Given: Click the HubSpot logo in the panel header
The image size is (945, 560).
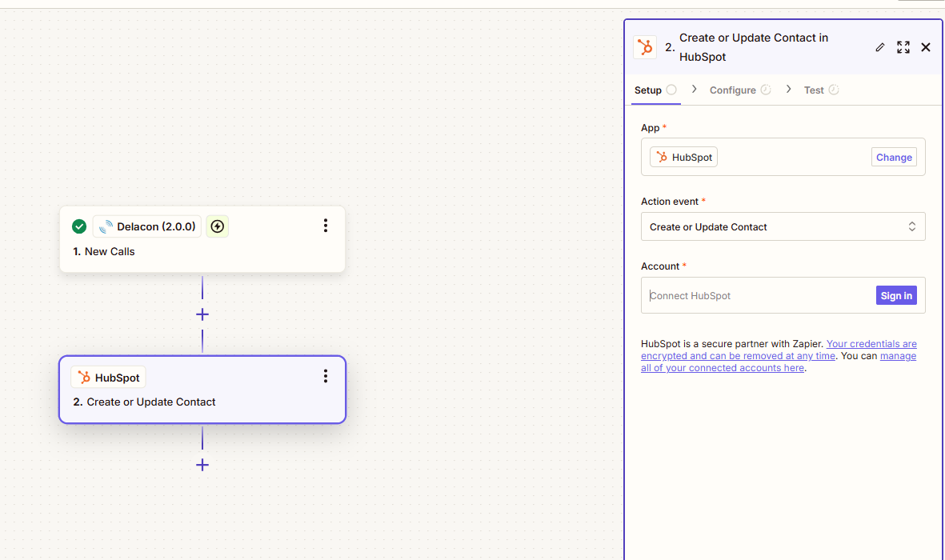Looking at the screenshot, I should (645, 47).
